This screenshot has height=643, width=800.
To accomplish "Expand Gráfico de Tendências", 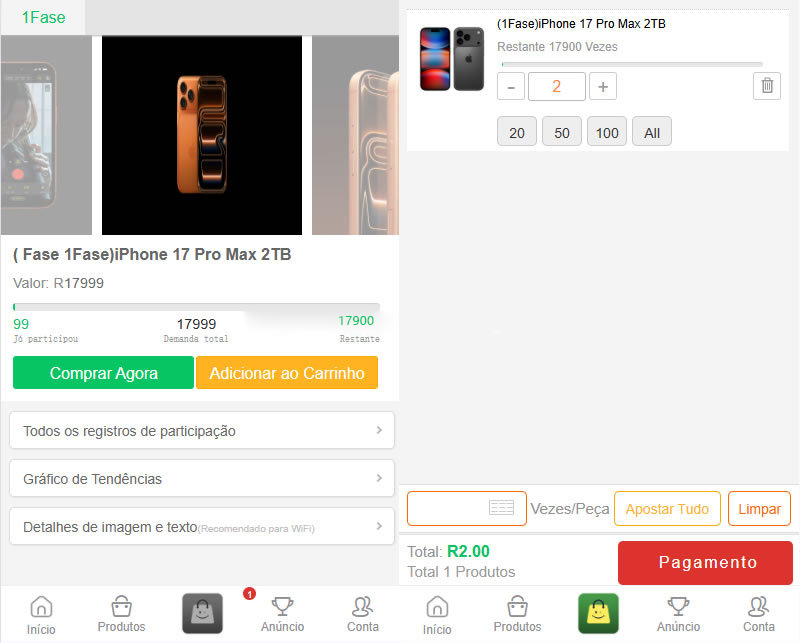I will tap(202, 478).
